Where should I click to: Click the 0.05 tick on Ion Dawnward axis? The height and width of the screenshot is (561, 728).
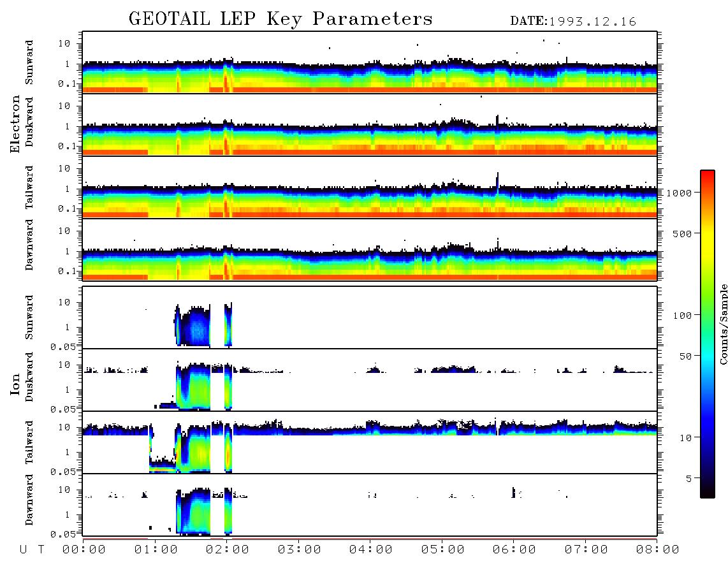(x=63, y=534)
